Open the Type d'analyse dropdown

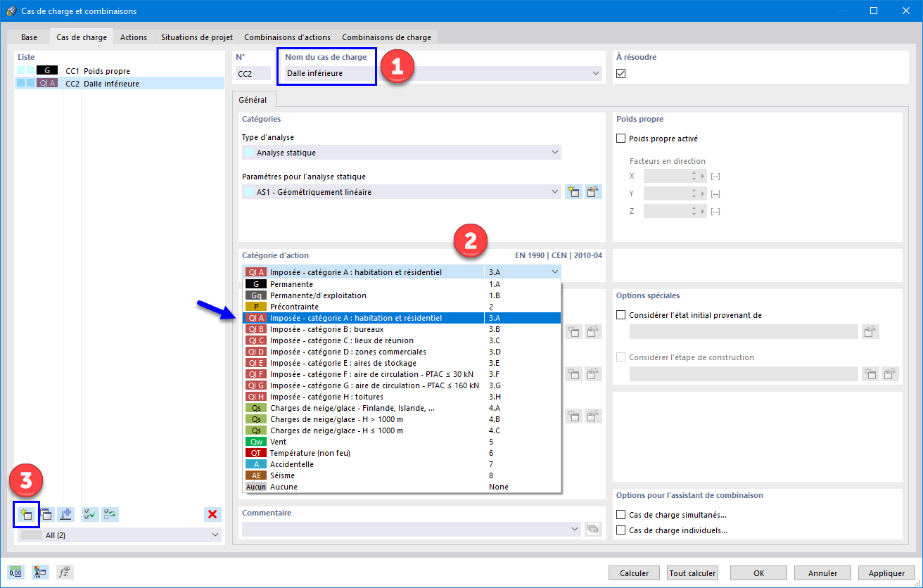coord(554,153)
